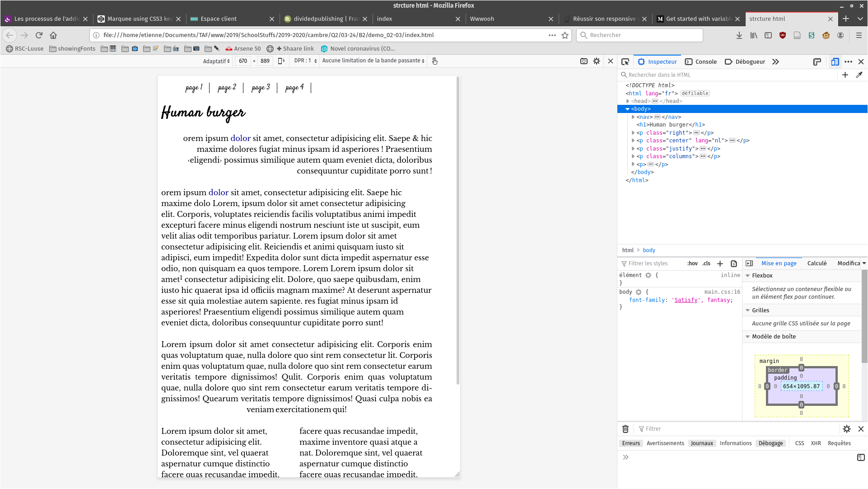The image size is (868, 489).
Task: Take a screenshot of the viewport
Action: (x=584, y=61)
